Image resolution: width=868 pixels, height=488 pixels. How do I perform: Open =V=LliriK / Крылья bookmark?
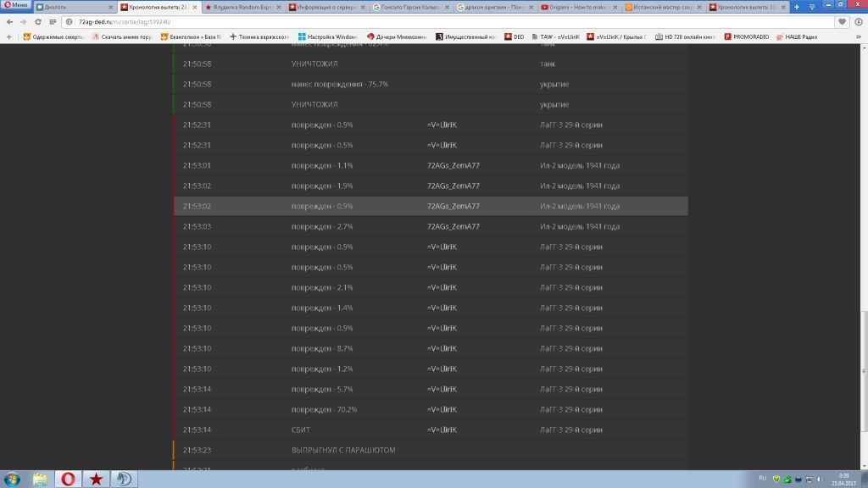click(617, 36)
